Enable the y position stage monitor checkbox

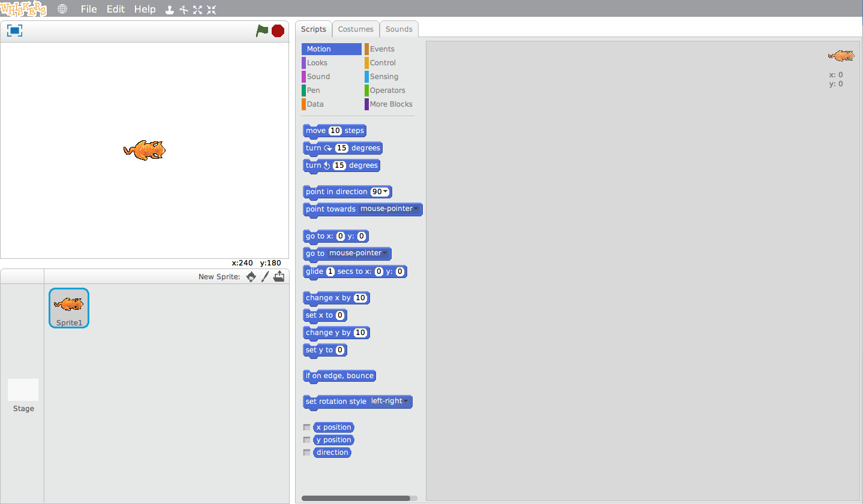(x=307, y=440)
